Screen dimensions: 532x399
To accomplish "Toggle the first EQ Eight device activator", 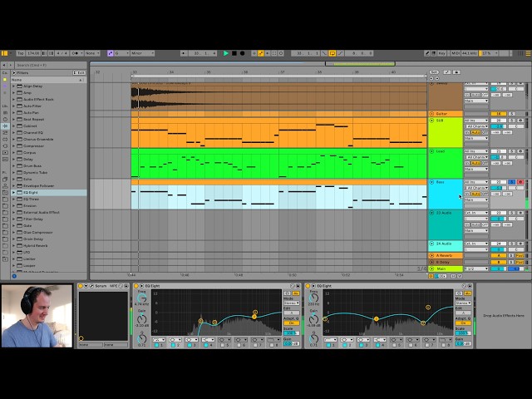I will [136, 286].
